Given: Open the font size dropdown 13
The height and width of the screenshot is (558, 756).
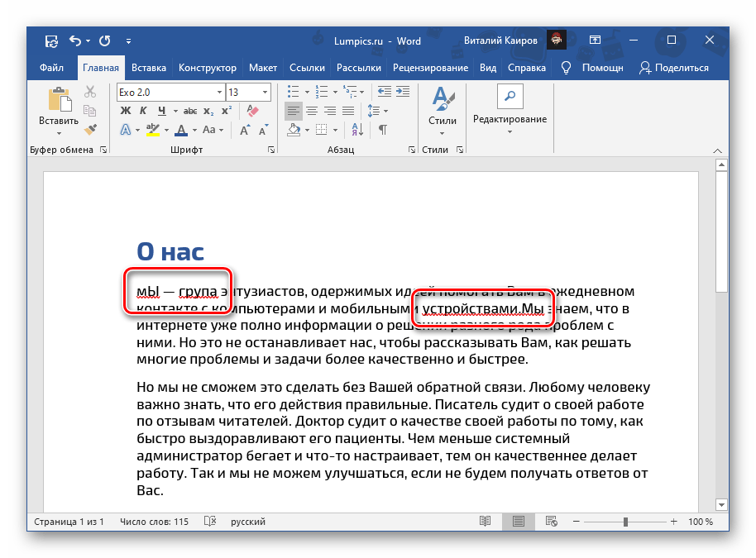Looking at the screenshot, I should [x=266, y=92].
